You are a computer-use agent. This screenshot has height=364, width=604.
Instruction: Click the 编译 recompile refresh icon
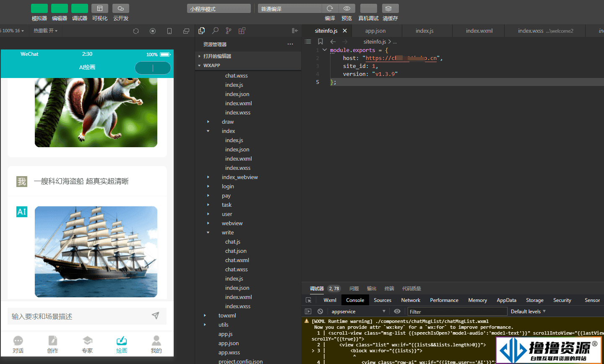330,8
